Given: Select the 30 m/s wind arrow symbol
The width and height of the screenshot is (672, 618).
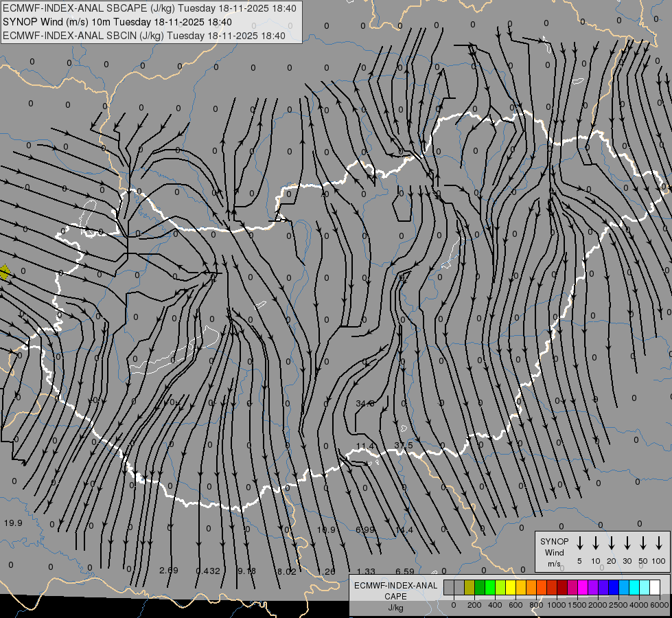Looking at the screenshot, I should 627,543.
